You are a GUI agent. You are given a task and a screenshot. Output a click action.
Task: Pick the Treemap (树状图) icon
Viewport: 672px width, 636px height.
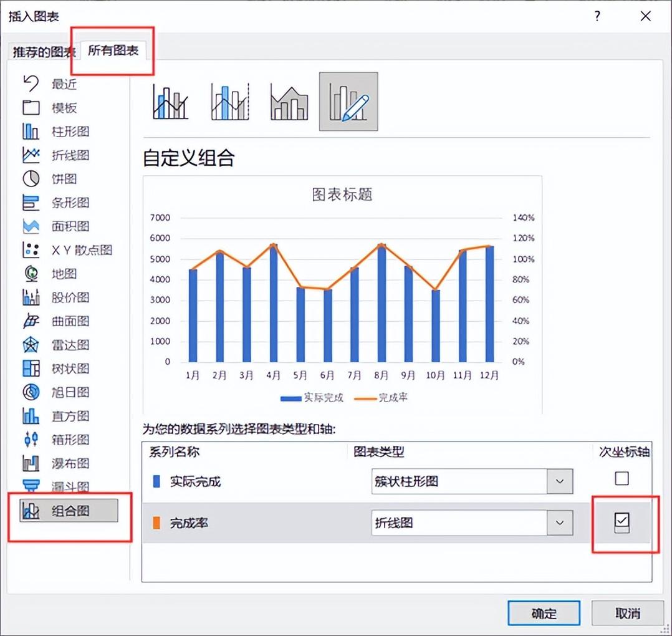click(31, 368)
